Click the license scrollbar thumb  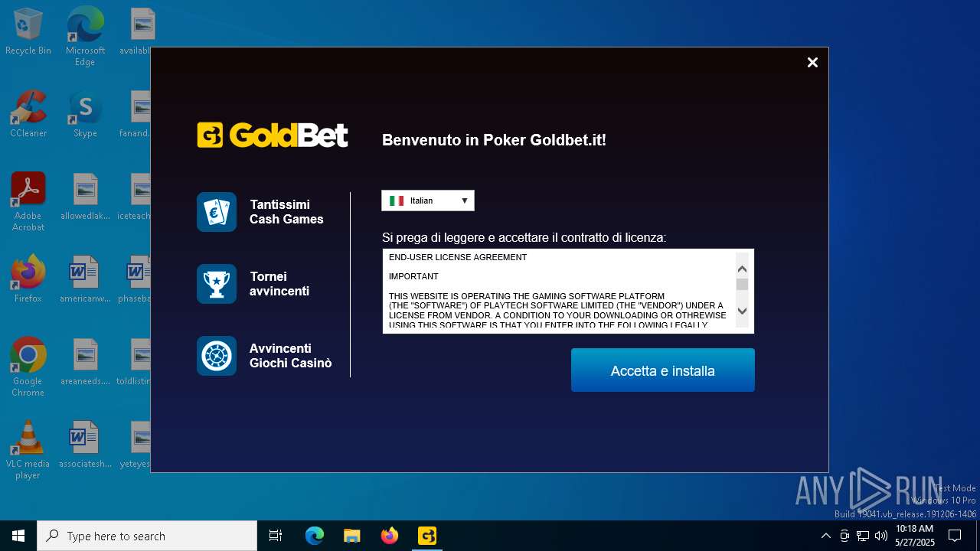(x=742, y=284)
